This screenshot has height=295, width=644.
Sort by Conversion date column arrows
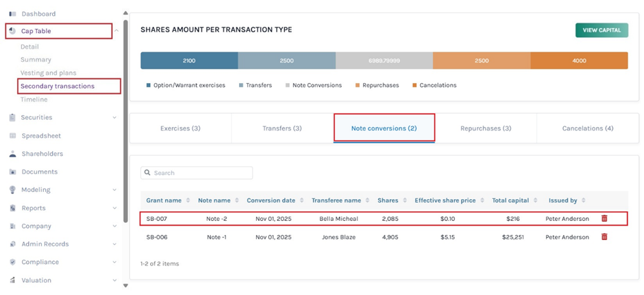pos(301,200)
